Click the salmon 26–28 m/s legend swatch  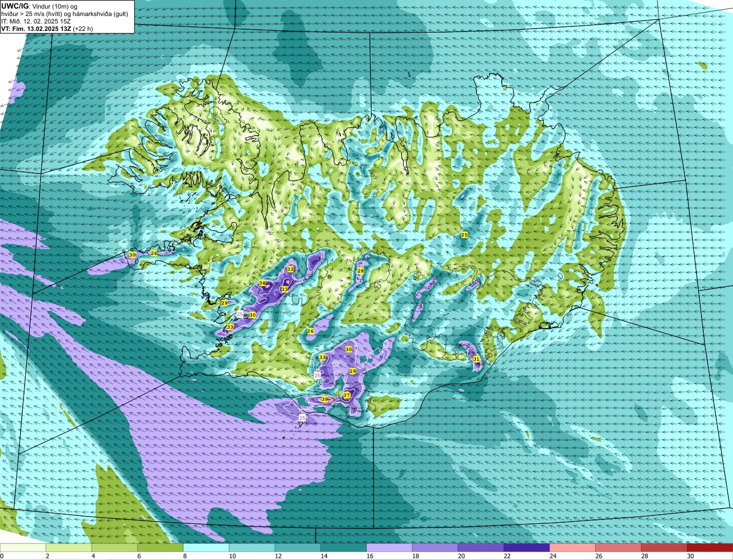coord(618,548)
